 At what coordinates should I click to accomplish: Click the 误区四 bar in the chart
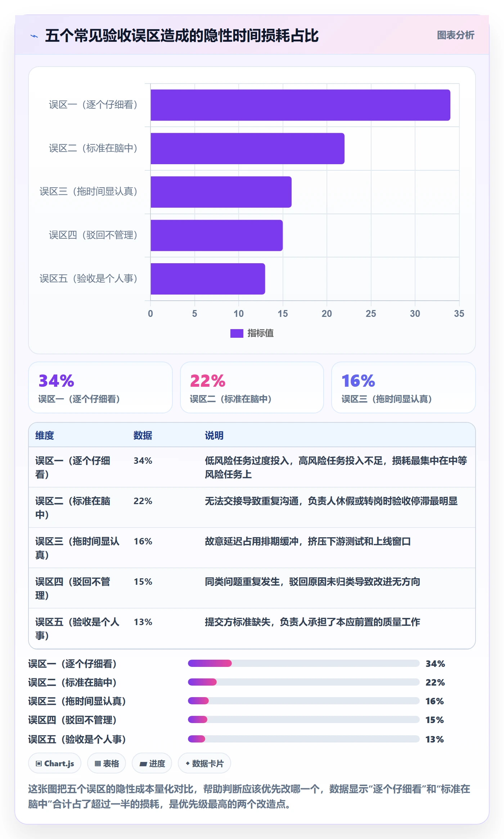[x=216, y=235]
